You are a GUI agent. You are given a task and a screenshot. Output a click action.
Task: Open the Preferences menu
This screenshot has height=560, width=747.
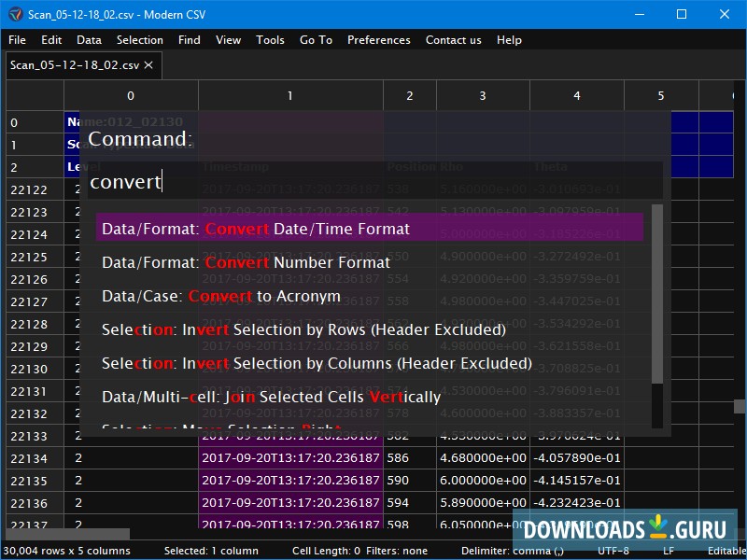(378, 40)
